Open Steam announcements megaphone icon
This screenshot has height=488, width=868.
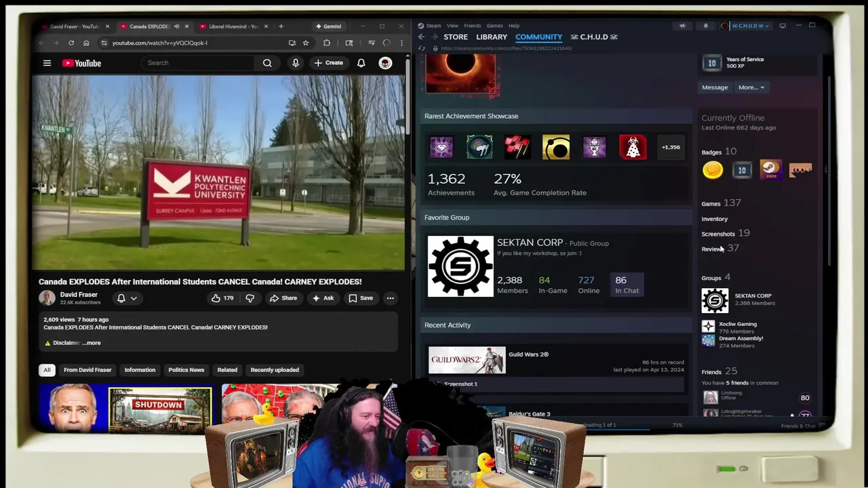[682, 26]
